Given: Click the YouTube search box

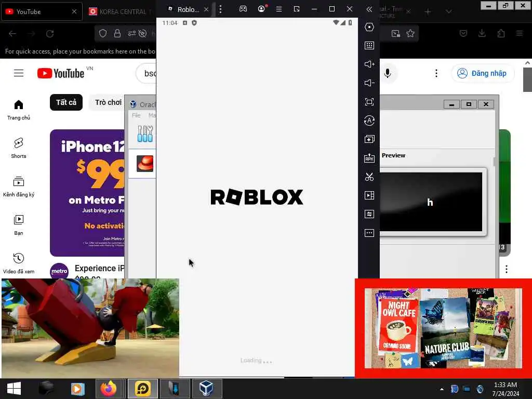Looking at the screenshot, I should [x=146, y=73].
